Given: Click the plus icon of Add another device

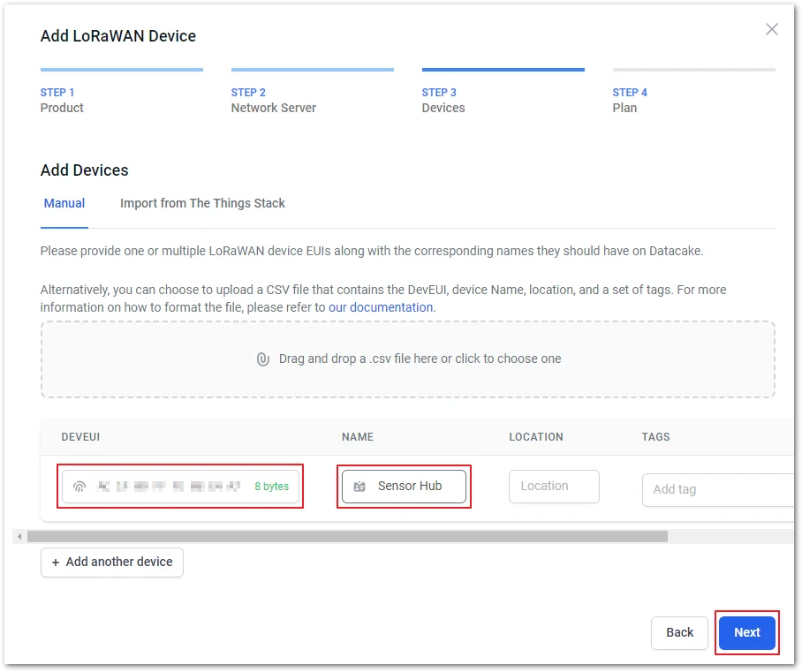Looking at the screenshot, I should pos(56,562).
